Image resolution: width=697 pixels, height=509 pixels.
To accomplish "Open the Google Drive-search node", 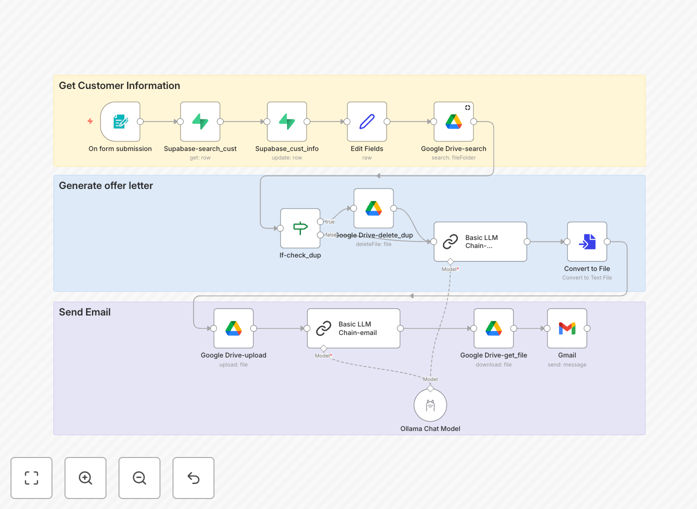I will pyautogui.click(x=453, y=121).
